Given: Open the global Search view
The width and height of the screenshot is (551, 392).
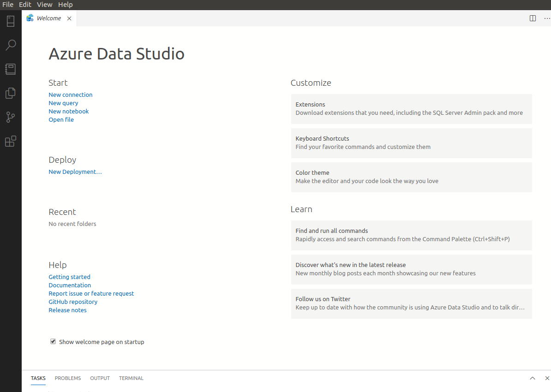Looking at the screenshot, I should 10,45.
